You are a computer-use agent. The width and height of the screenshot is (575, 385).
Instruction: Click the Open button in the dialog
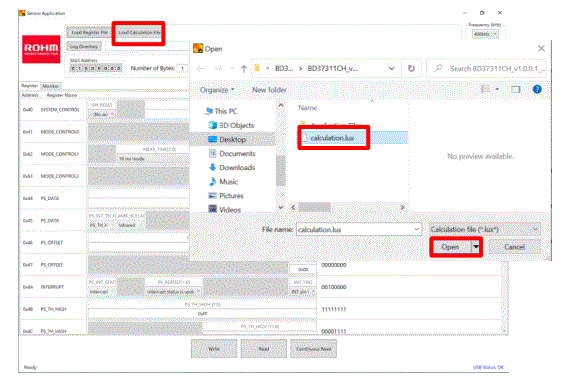point(450,247)
